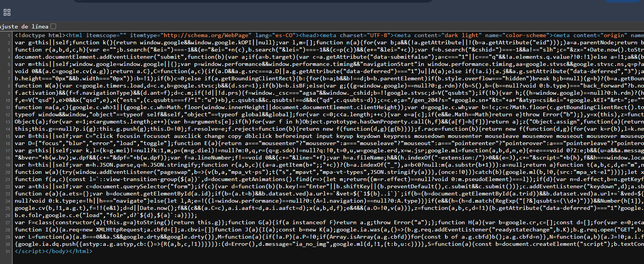The image size is (644, 264).
Task: Click the "Ajuste de línea" label text
Action: 24,27
